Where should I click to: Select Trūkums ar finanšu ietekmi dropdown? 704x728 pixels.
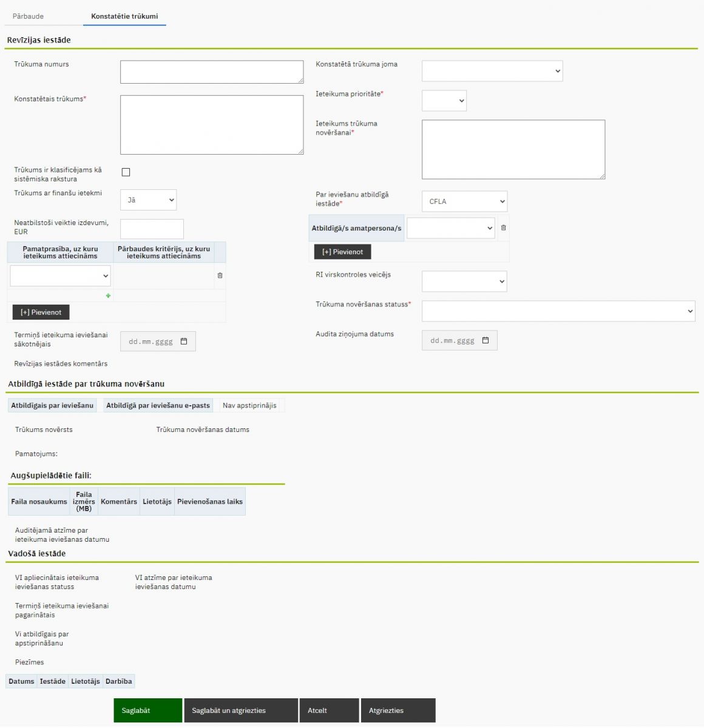click(148, 200)
